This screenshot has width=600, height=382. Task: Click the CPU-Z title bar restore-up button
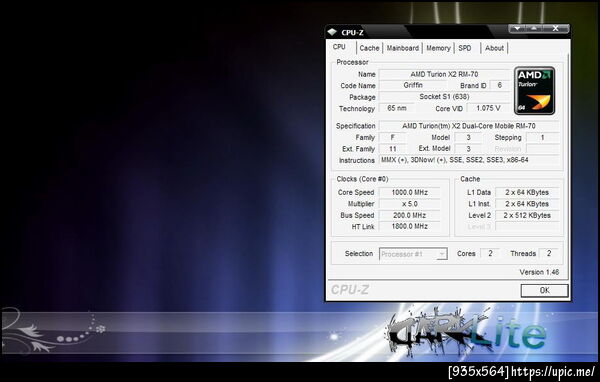pyautogui.click(x=534, y=28)
